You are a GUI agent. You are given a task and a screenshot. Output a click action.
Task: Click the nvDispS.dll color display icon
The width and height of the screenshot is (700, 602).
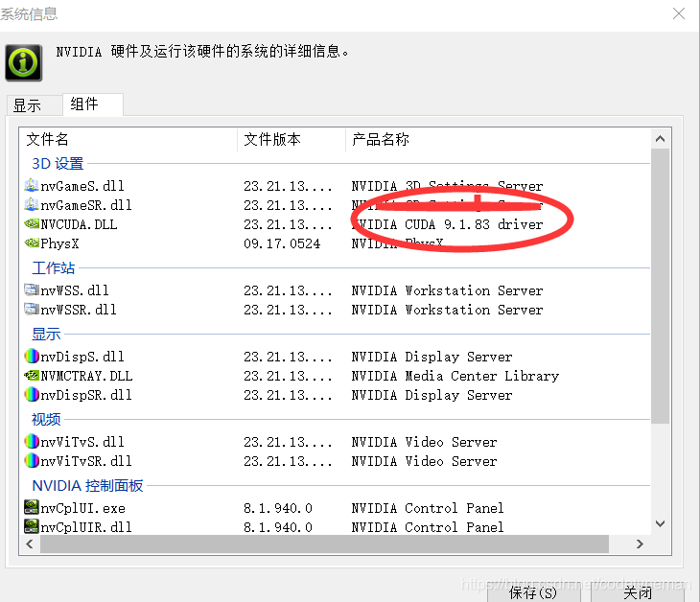[32, 356]
